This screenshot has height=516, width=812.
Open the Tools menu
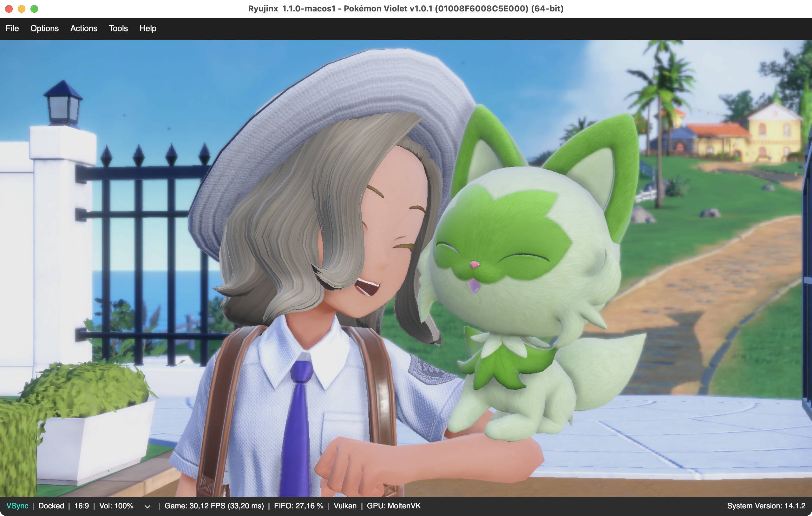click(118, 28)
